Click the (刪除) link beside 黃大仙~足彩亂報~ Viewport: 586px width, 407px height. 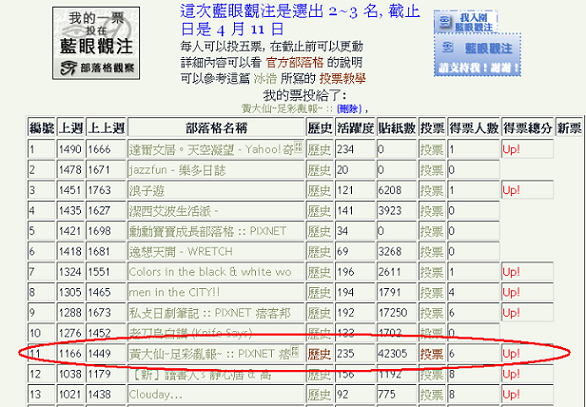click(349, 109)
